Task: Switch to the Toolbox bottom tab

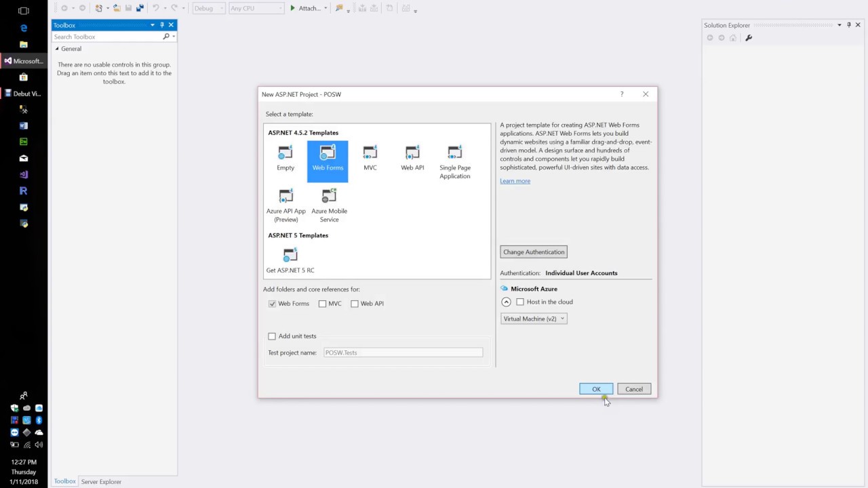Action: coord(65,481)
